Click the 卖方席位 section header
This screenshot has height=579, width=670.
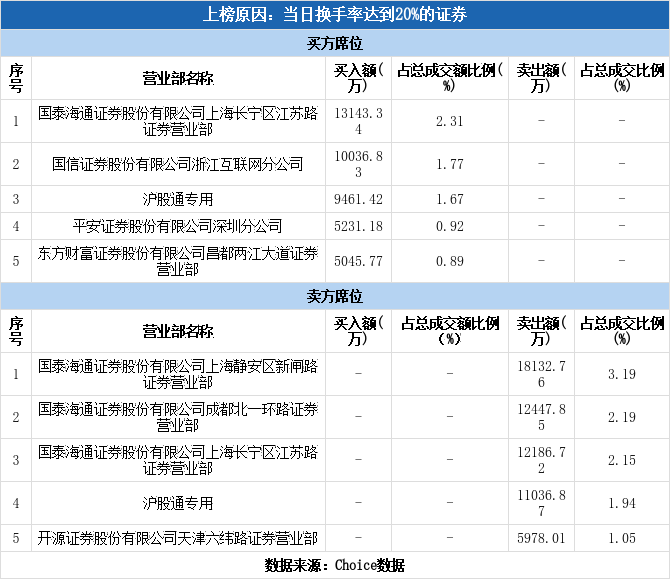tap(335, 296)
